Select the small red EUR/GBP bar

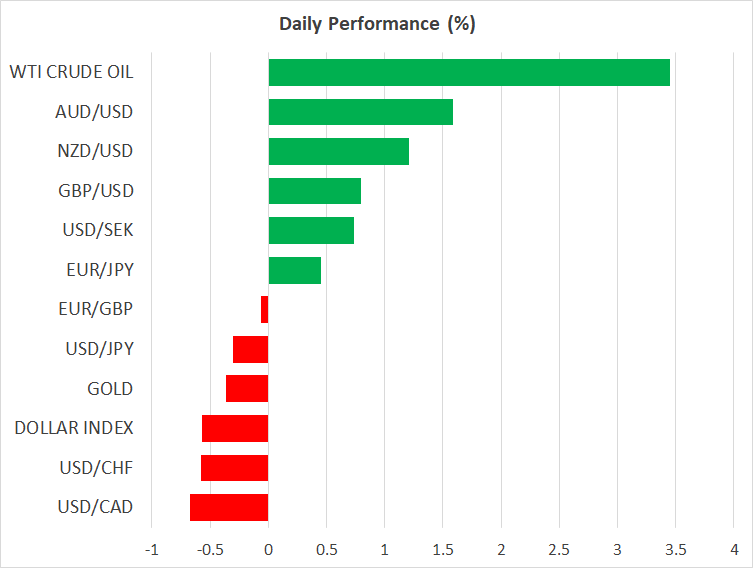[x=264, y=310]
